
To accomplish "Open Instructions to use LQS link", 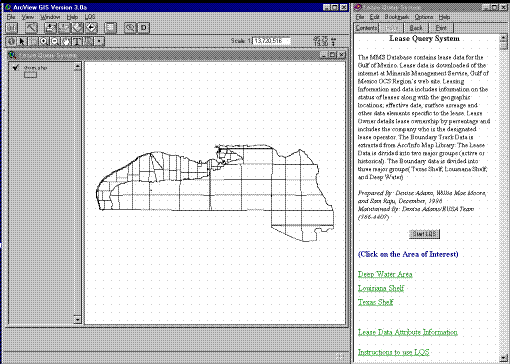I will click(393, 352).
